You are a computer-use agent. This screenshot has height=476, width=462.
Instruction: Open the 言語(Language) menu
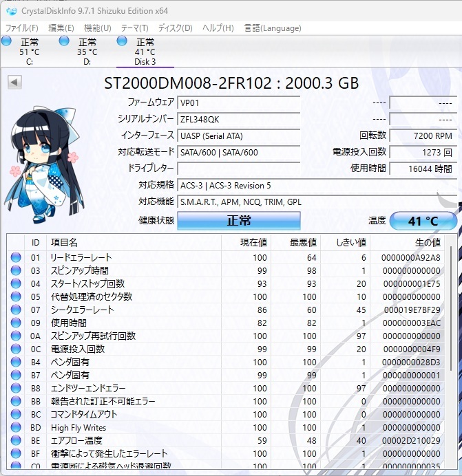point(273,28)
